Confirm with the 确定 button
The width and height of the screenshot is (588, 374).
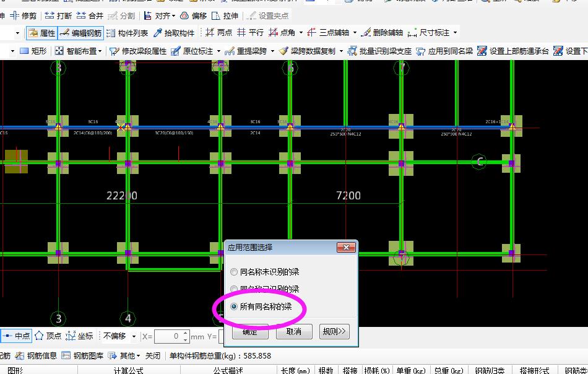point(250,332)
